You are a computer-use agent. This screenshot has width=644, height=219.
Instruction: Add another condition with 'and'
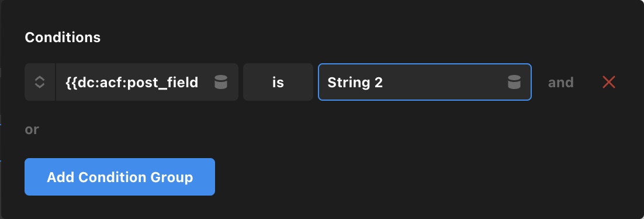pos(560,83)
